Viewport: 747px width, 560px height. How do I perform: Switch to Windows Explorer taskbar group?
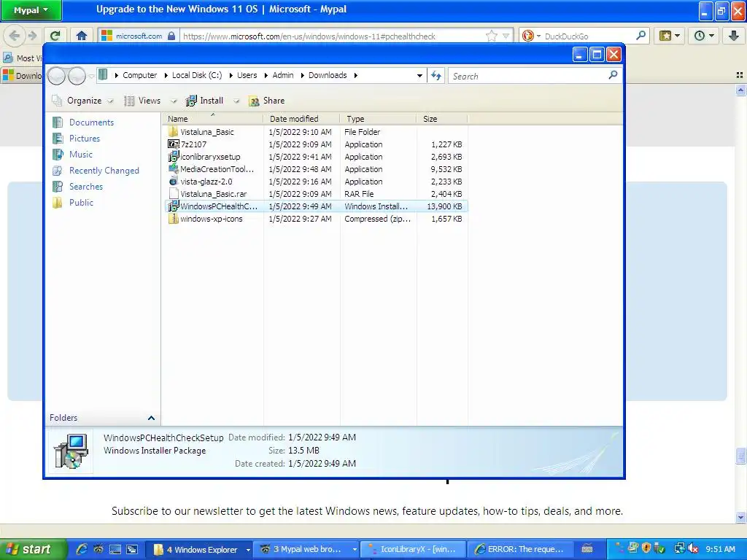198,550
